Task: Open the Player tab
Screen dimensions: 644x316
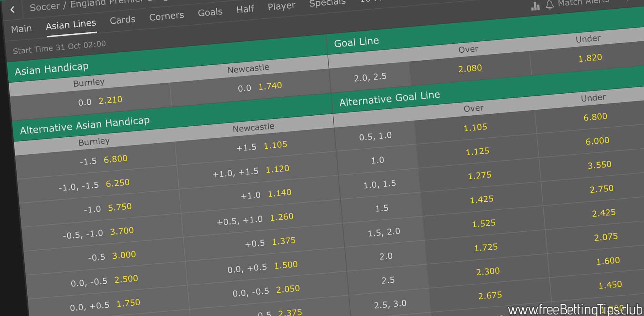Action: click(x=281, y=6)
